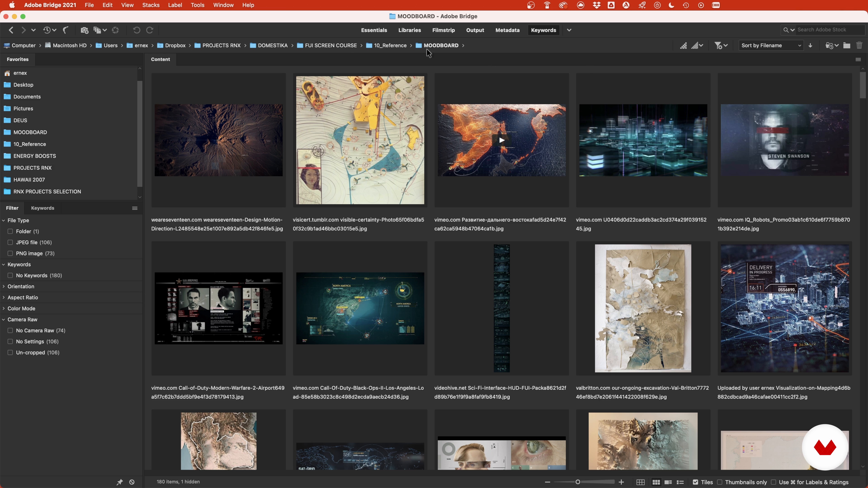Rotate 90 degrees counterclockwise
868x488 pixels.
tap(137, 30)
